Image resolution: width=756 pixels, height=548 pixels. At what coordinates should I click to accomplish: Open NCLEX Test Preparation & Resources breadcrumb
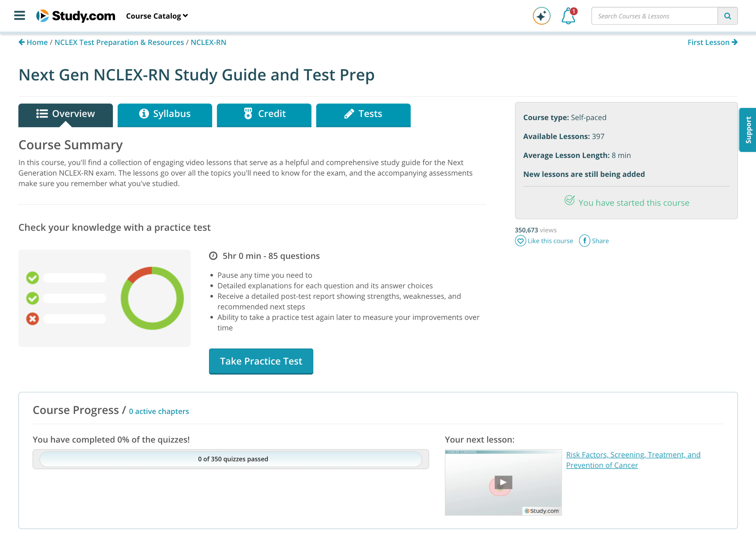coord(119,43)
